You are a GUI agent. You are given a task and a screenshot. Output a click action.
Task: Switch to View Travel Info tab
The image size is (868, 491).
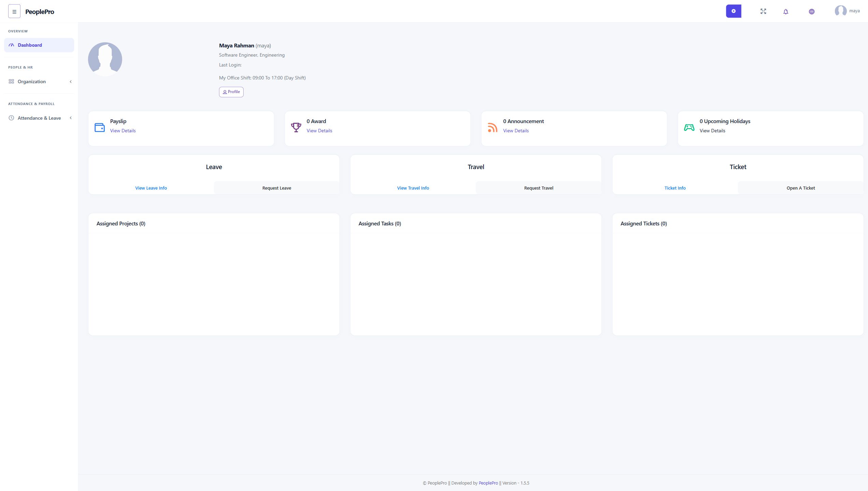coord(413,188)
